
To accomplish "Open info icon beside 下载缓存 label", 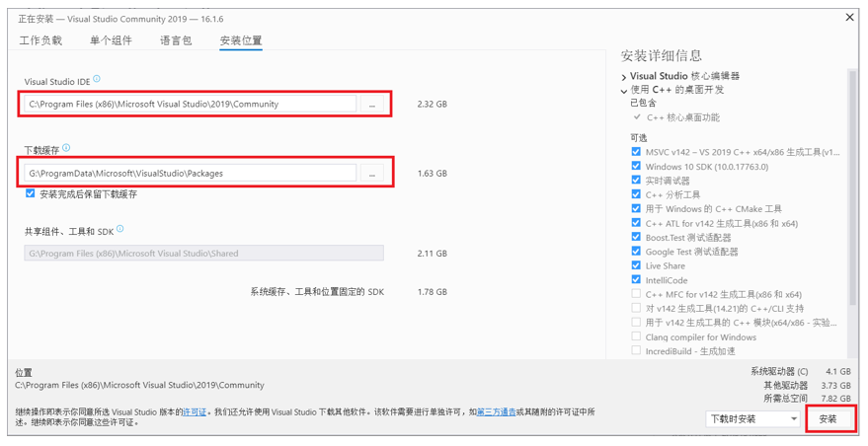I will tap(66, 148).
